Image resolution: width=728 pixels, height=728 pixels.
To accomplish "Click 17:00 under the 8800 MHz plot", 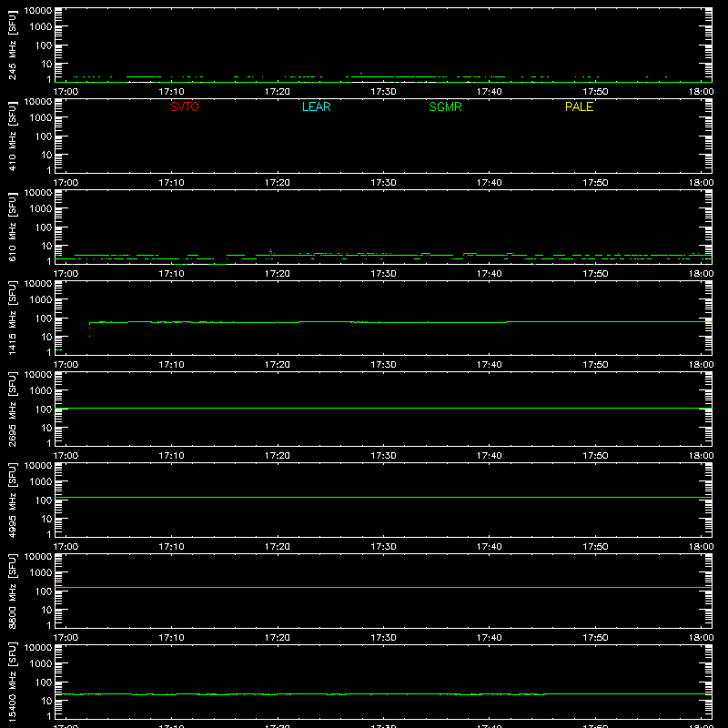I will (66, 638).
